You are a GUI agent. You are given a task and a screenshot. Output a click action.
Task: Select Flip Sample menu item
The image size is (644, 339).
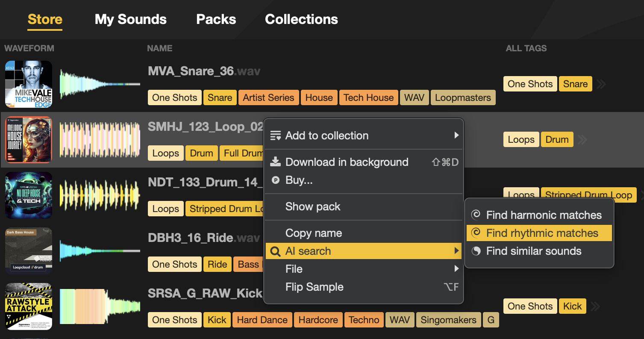click(x=364, y=287)
